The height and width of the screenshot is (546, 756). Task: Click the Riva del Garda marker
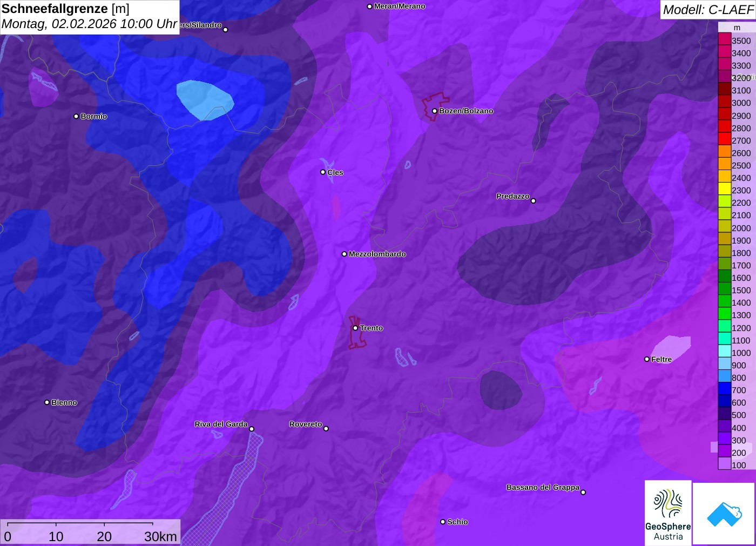click(252, 429)
